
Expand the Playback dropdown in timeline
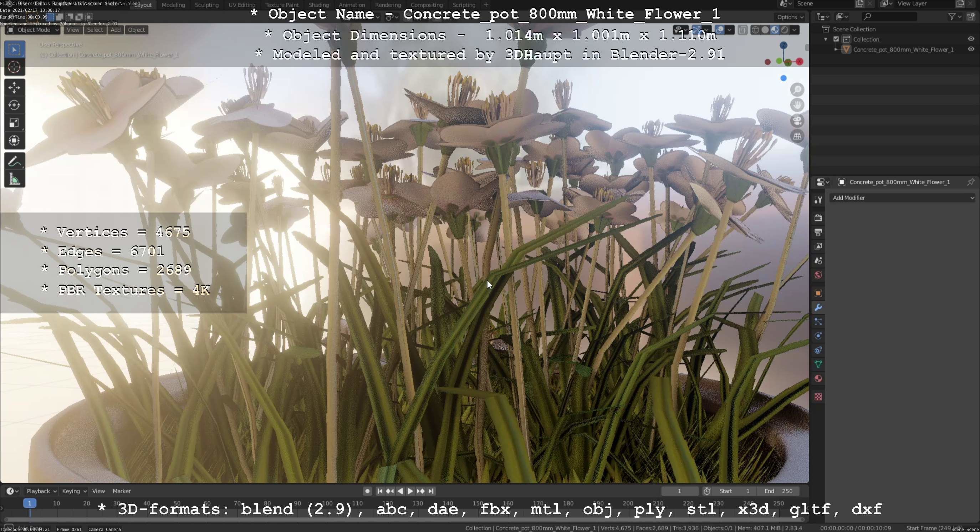41,491
